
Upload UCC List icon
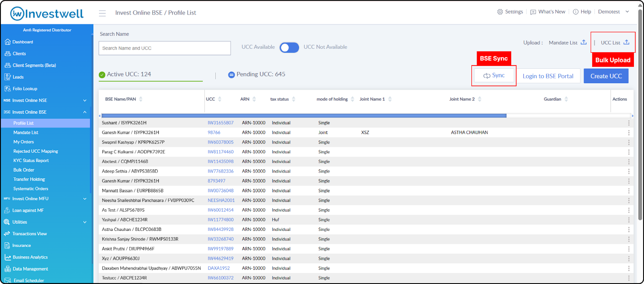[x=626, y=42]
